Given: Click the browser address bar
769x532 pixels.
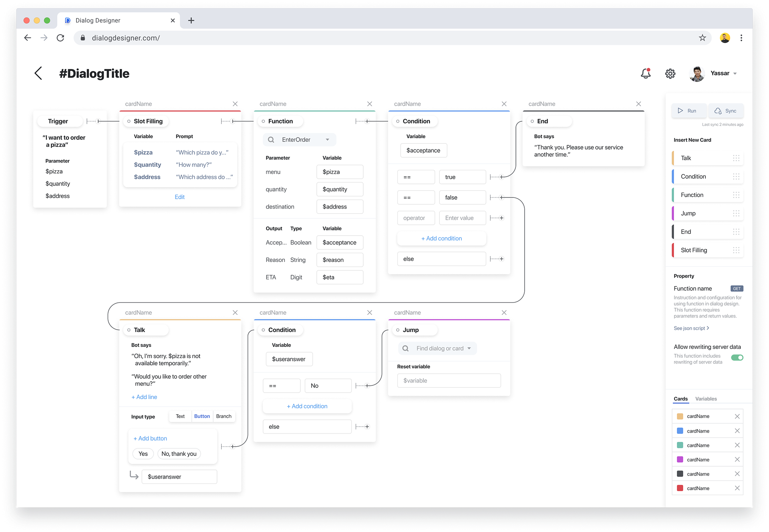Looking at the screenshot, I should coord(393,38).
